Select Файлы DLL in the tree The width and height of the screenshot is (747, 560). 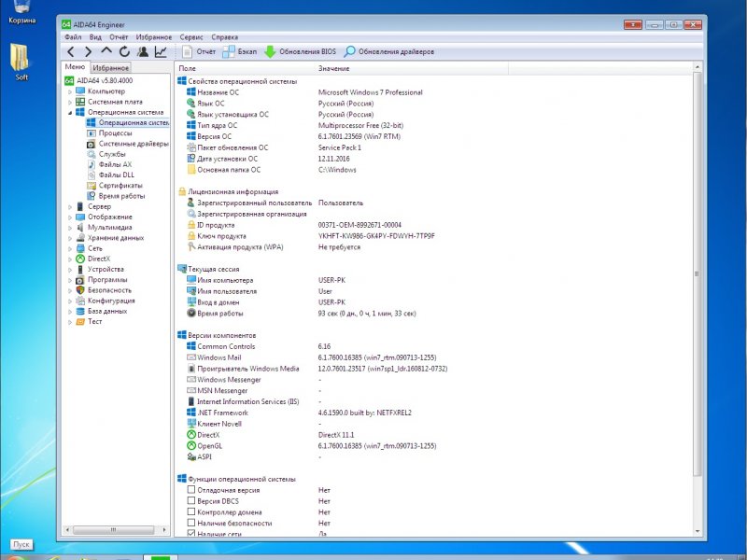[116, 175]
